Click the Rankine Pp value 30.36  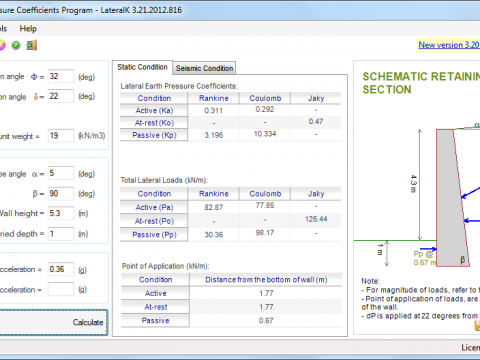click(213, 235)
